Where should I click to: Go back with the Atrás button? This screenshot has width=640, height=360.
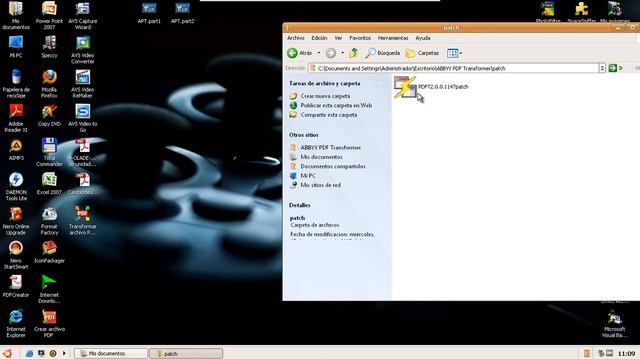click(300, 53)
